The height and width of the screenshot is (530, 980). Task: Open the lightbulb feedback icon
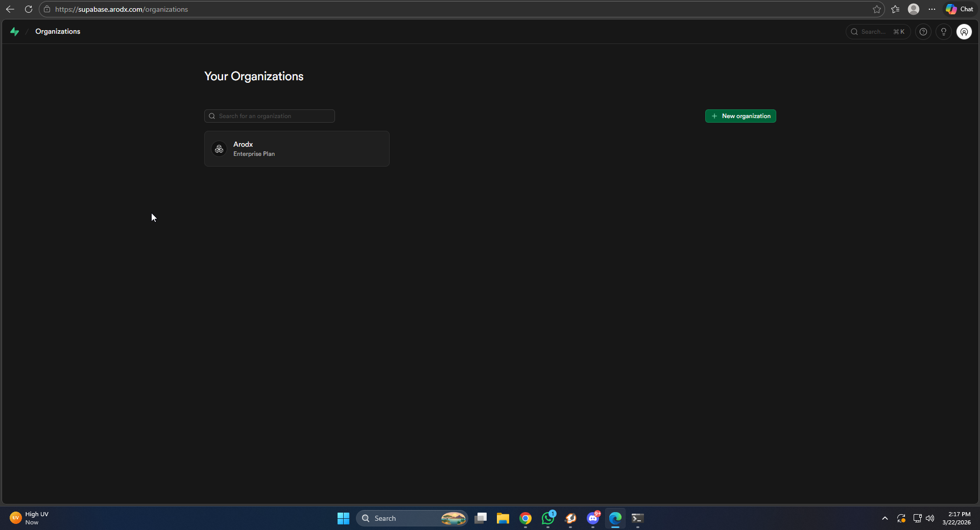tap(944, 32)
